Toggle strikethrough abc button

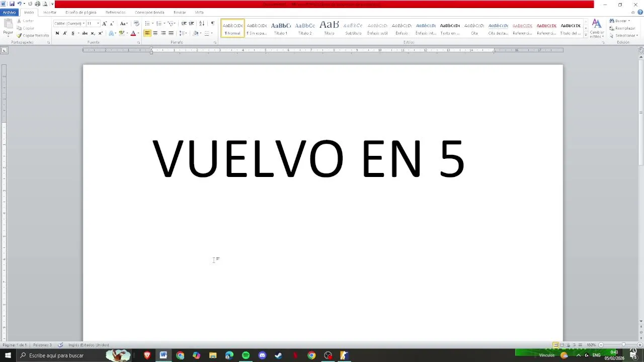(x=85, y=33)
